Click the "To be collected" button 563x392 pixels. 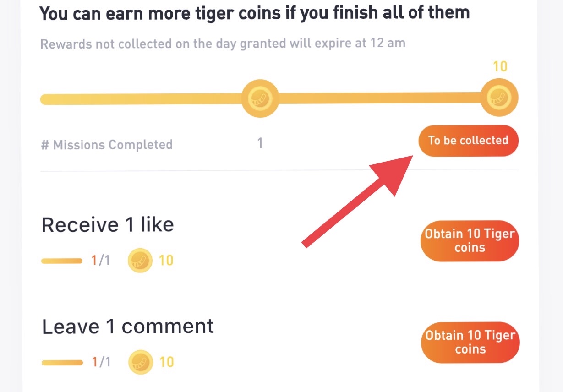click(468, 141)
